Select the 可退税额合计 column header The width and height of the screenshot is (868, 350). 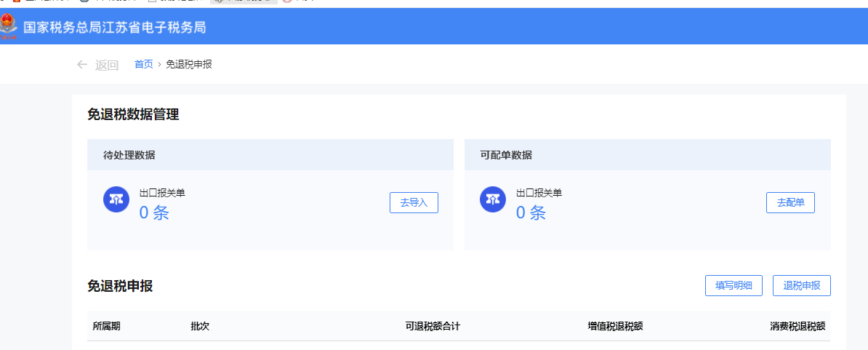[x=433, y=326]
